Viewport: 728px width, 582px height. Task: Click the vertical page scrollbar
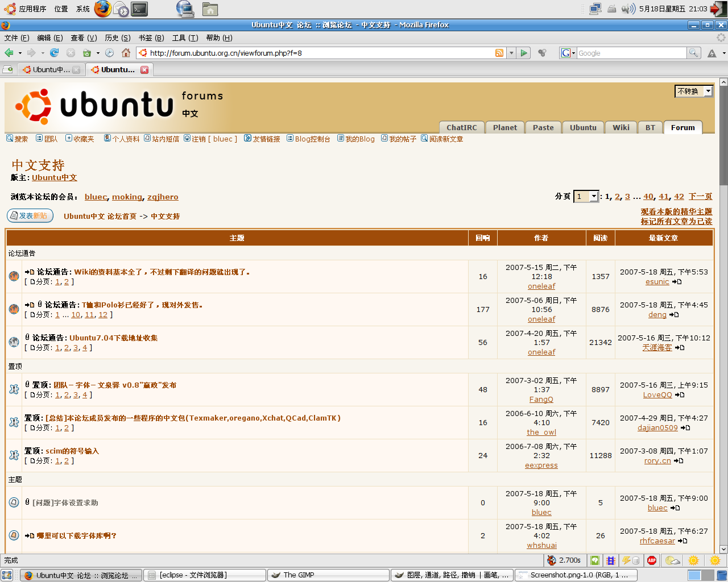(x=723, y=316)
